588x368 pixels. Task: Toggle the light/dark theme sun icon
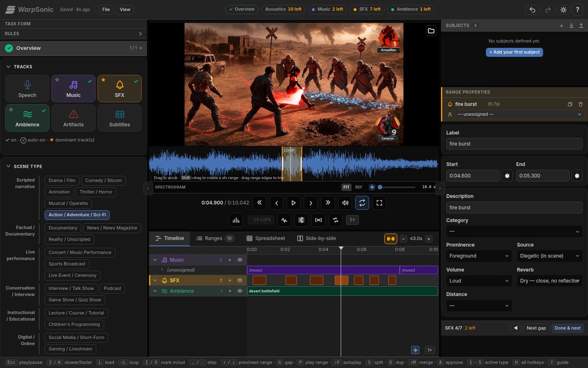coord(563,9)
